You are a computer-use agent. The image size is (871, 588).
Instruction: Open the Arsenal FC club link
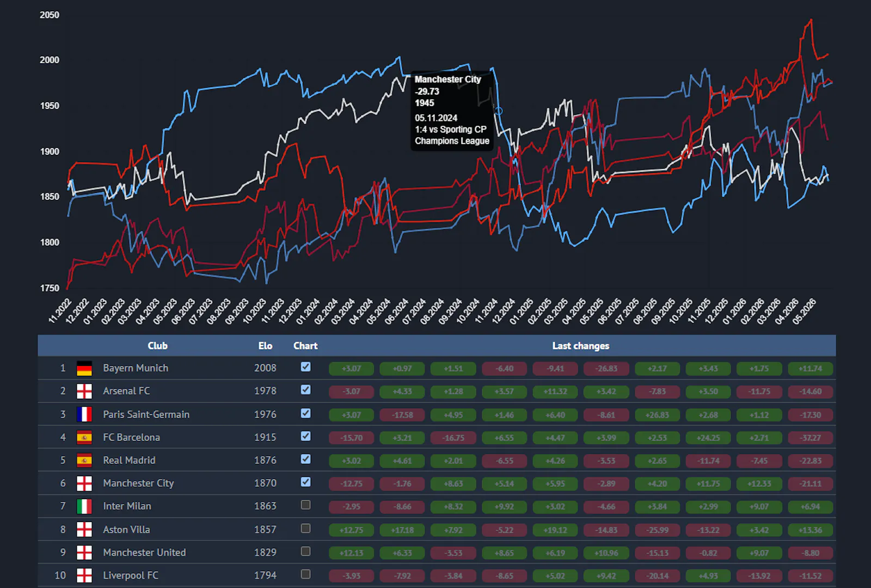pos(126,391)
